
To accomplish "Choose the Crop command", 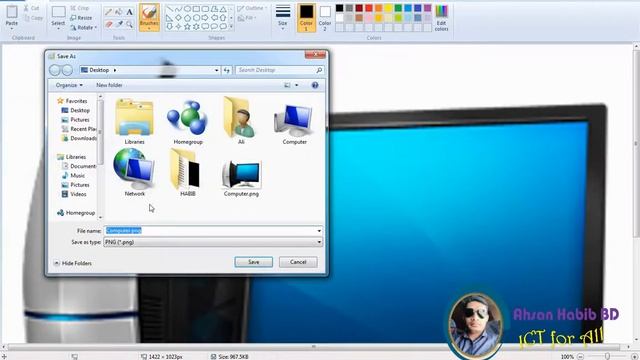I will point(80,8).
